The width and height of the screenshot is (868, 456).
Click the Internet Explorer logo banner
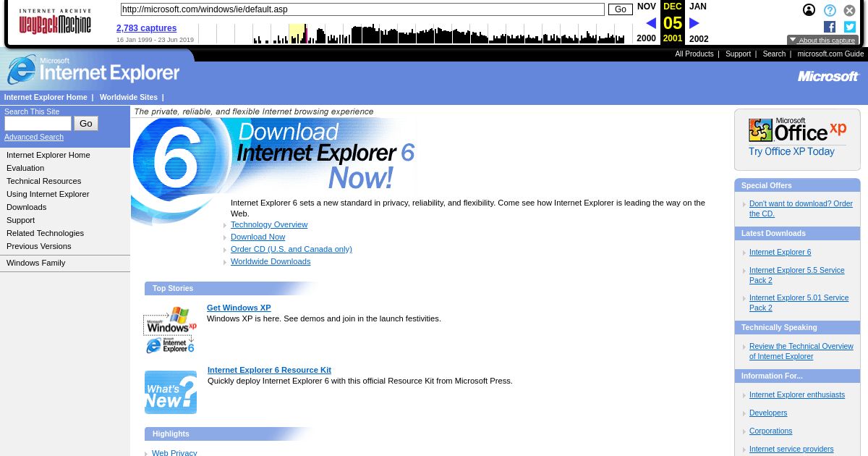pyautogui.click(x=93, y=70)
